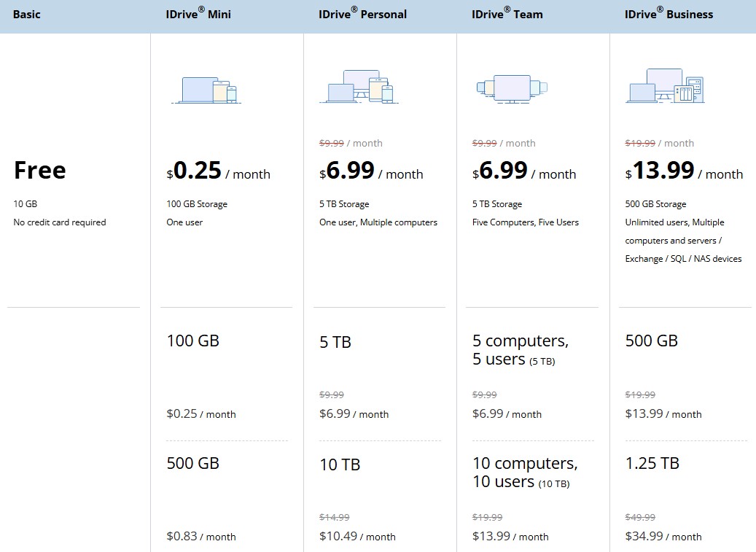
Task: Select the IDrive Personal column header
Action: pos(362,14)
